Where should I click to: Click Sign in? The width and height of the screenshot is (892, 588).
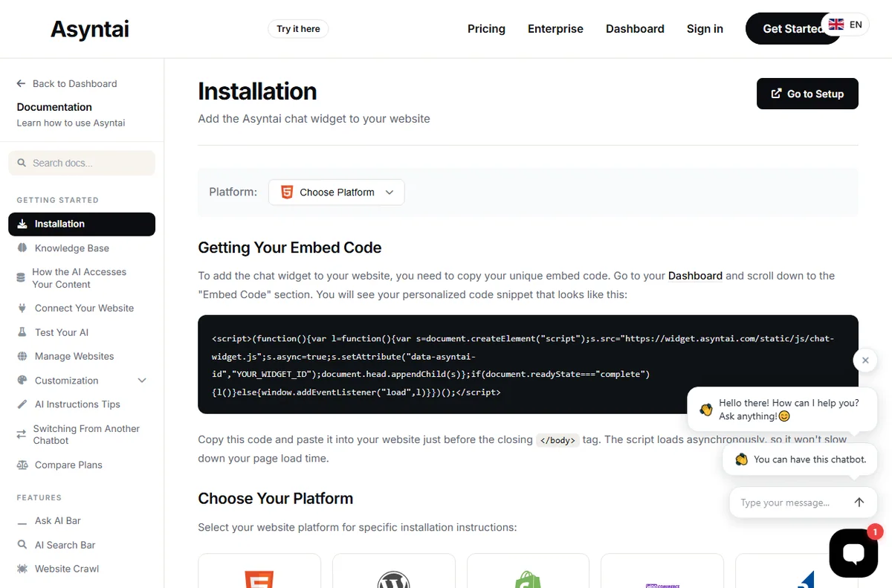[x=705, y=29]
